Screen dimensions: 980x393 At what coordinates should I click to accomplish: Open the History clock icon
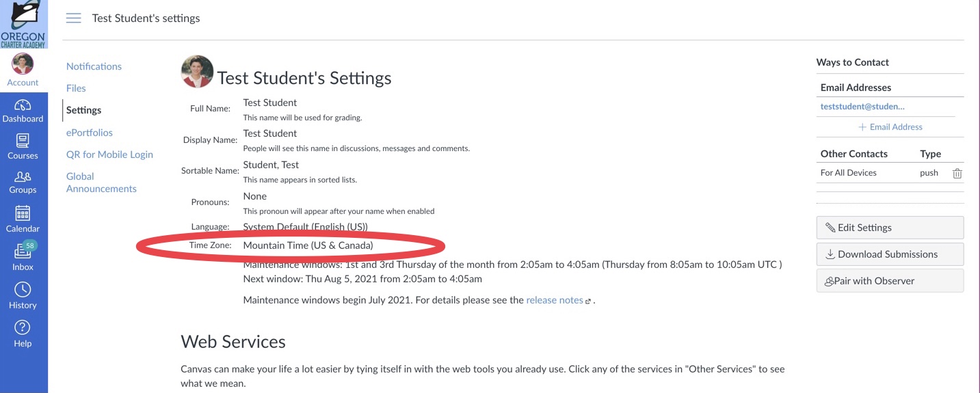point(23,295)
